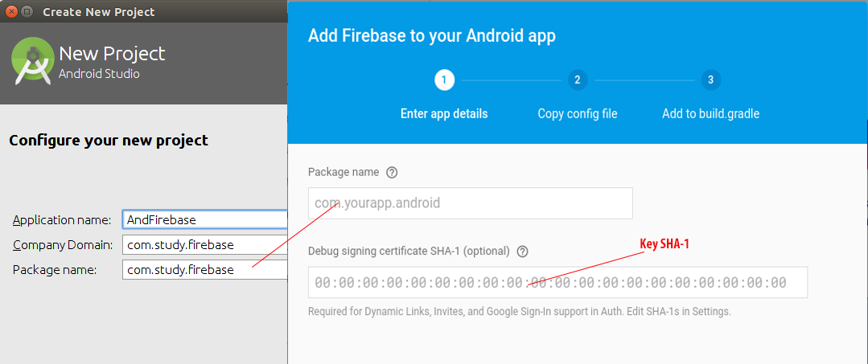
Task: Open help icon next to Package name
Action: click(392, 173)
